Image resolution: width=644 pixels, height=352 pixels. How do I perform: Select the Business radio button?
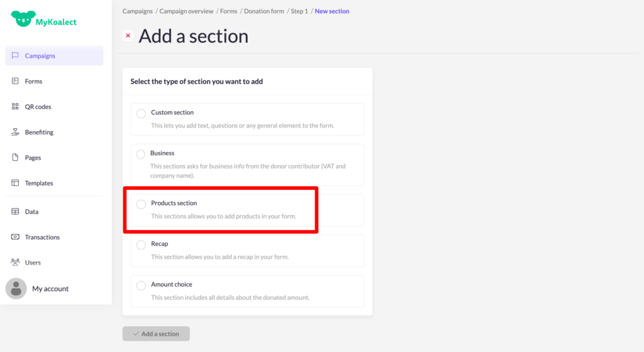pyautogui.click(x=141, y=154)
